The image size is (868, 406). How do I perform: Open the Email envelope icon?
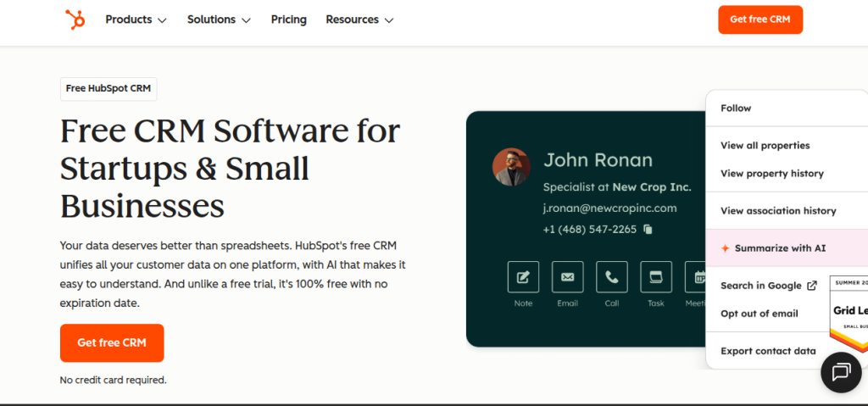pyautogui.click(x=567, y=277)
